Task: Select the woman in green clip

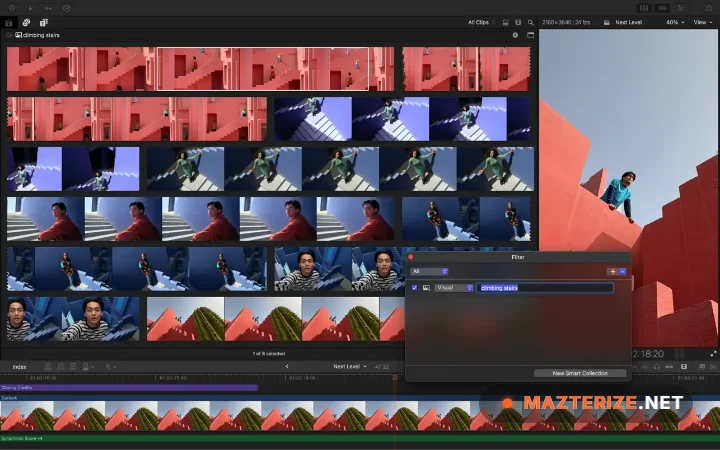Action: pos(340,169)
